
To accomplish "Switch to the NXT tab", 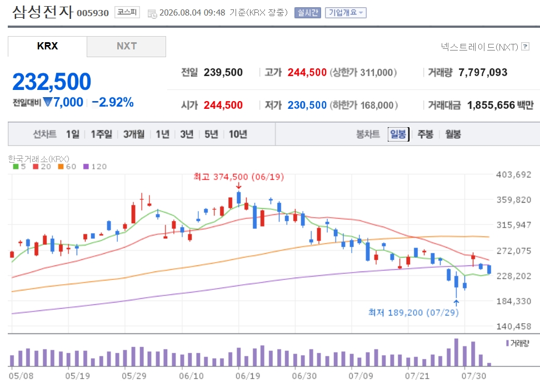I will [127, 47].
